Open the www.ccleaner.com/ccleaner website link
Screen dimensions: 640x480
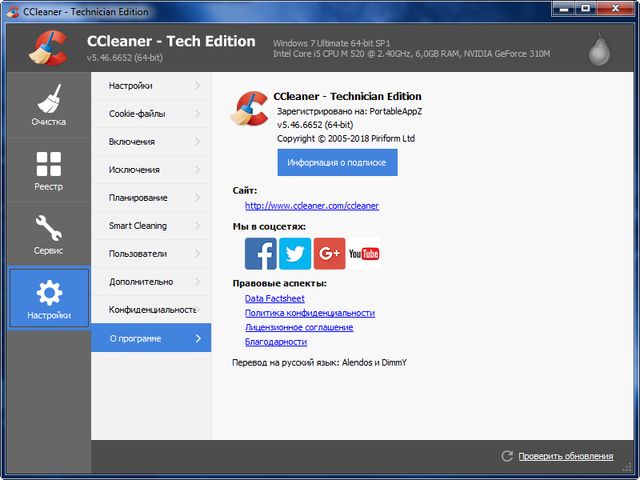tap(311, 206)
